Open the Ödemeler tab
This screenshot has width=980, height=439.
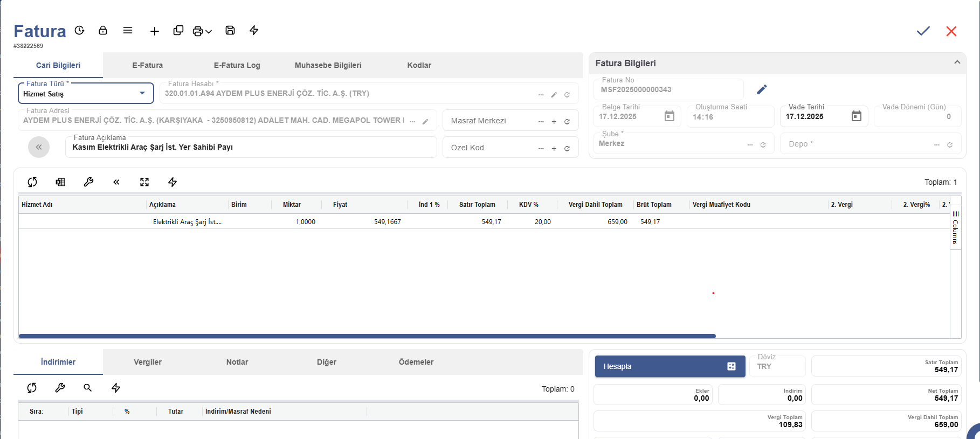(x=416, y=362)
